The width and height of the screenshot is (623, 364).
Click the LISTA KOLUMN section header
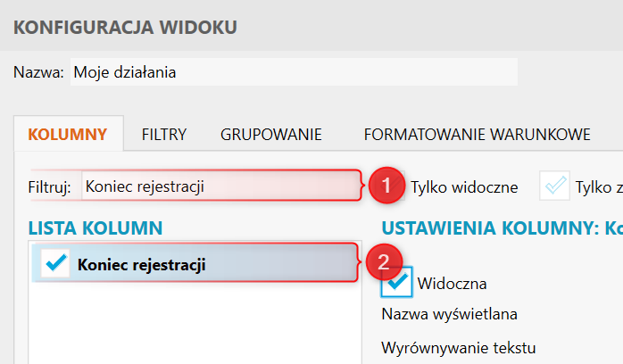point(95,228)
